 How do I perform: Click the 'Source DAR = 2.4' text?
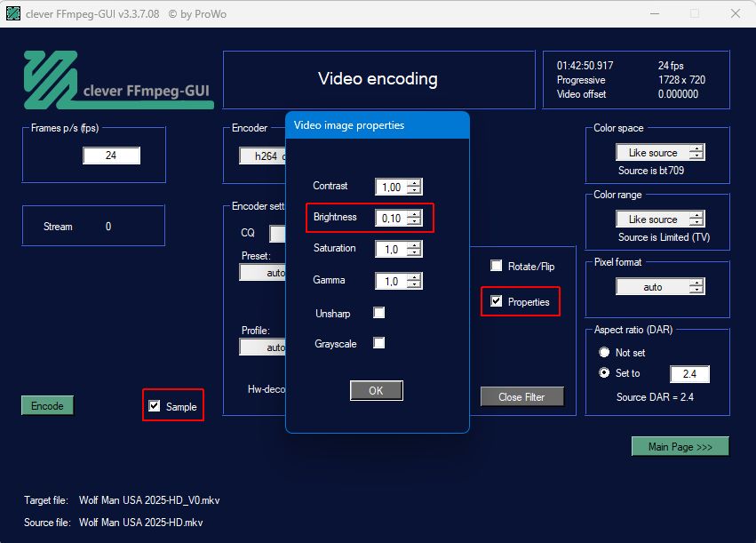pyautogui.click(x=655, y=397)
